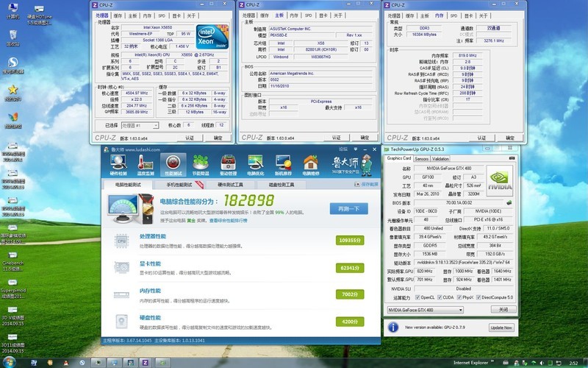Click 关闭 button in GPU-Z
The width and height of the screenshot is (588, 368).
(503, 310)
